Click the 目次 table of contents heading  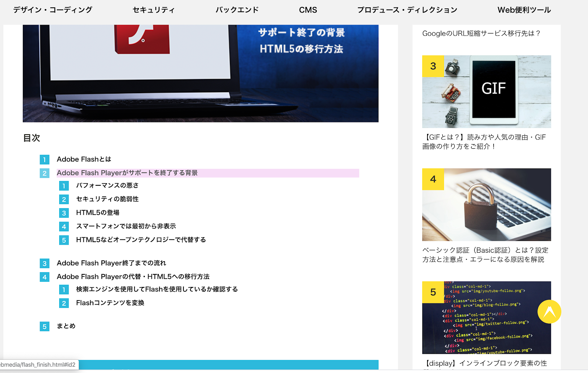click(x=32, y=138)
